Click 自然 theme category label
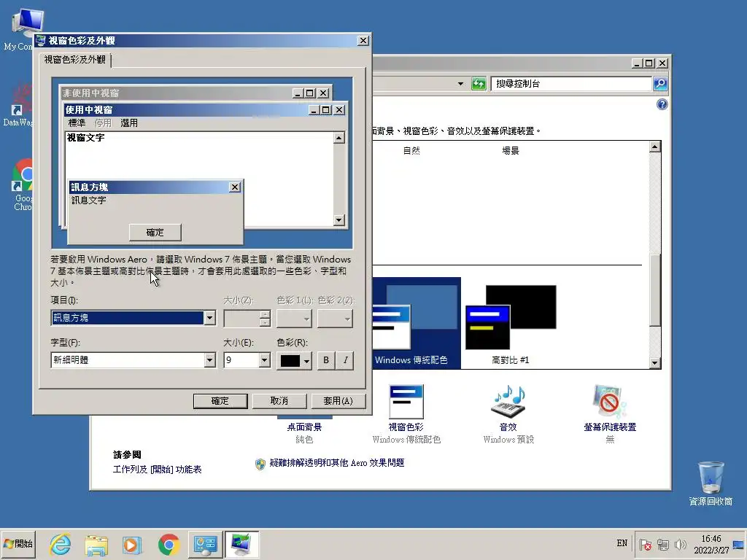747x560 pixels. [411, 150]
